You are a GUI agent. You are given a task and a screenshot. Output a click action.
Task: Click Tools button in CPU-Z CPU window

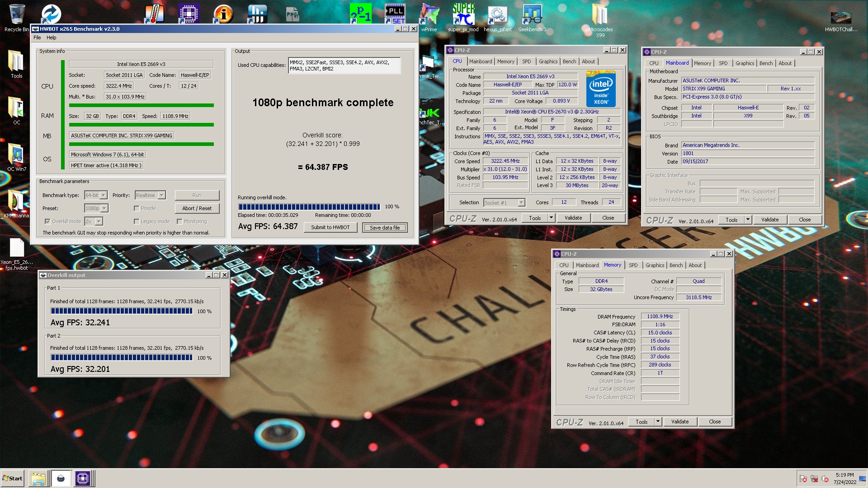tap(535, 218)
